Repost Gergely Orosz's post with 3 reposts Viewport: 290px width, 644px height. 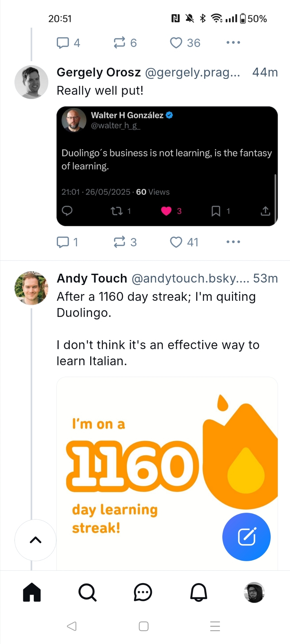[120, 242]
